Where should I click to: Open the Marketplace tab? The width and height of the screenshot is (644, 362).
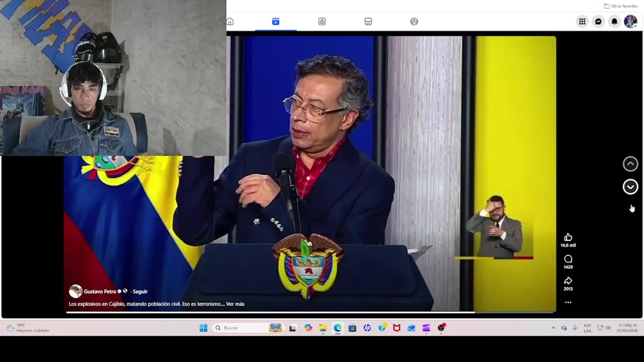click(368, 22)
